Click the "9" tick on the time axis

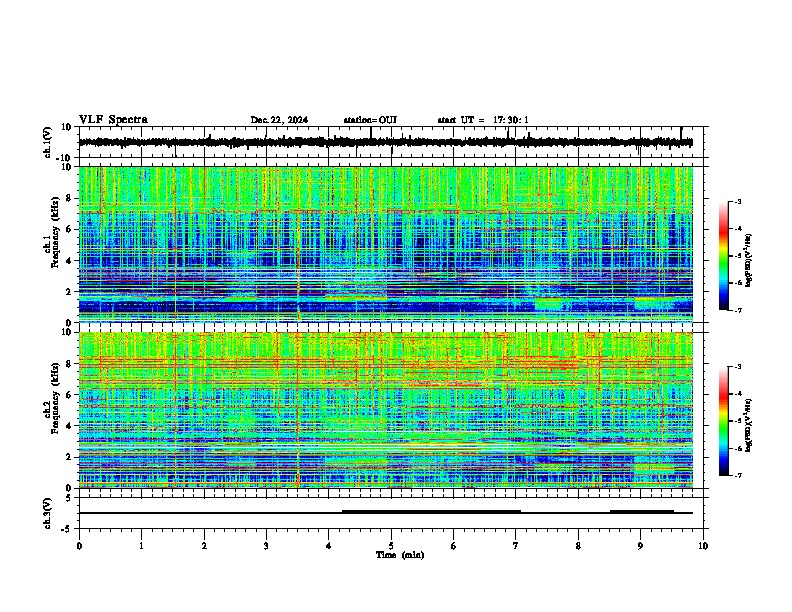(640, 546)
